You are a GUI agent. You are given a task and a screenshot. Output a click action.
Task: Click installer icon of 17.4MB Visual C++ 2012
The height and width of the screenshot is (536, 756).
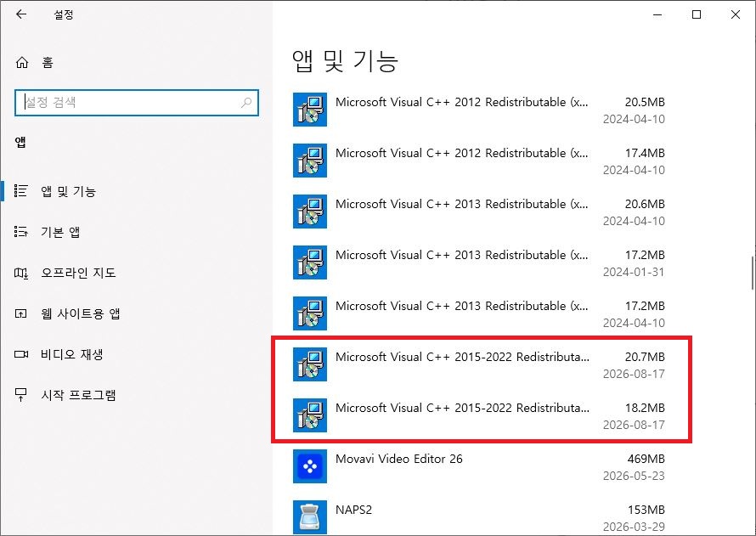point(310,161)
